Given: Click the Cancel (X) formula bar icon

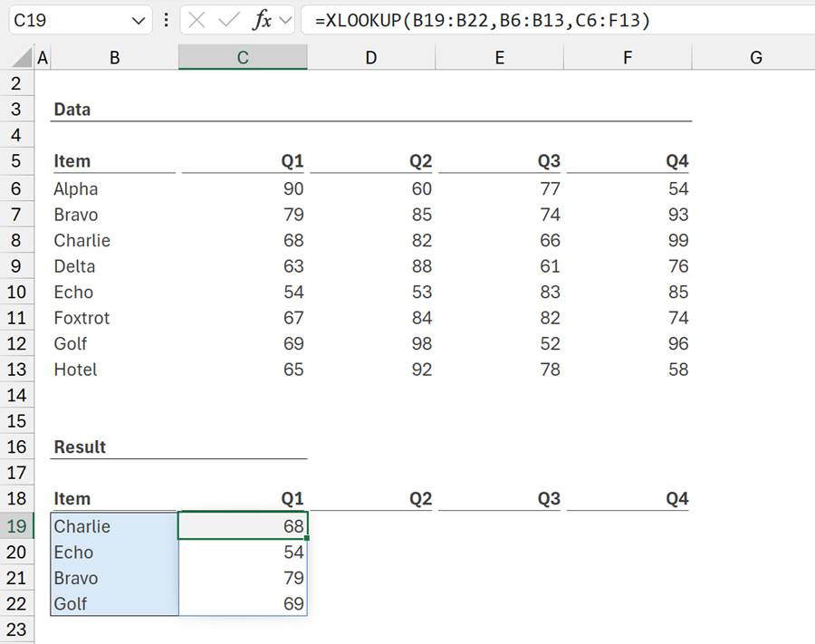Looking at the screenshot, I should pyautogui.click(x=197, y=20).
